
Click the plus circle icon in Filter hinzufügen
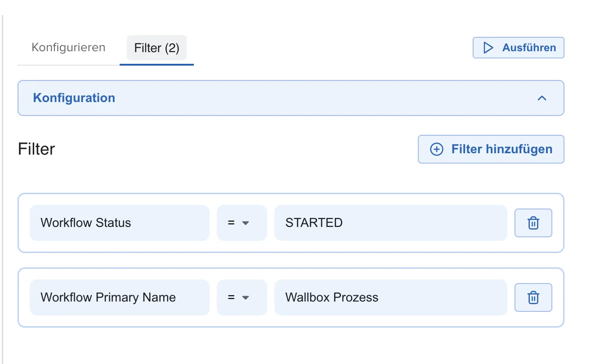tap(437, 149)
